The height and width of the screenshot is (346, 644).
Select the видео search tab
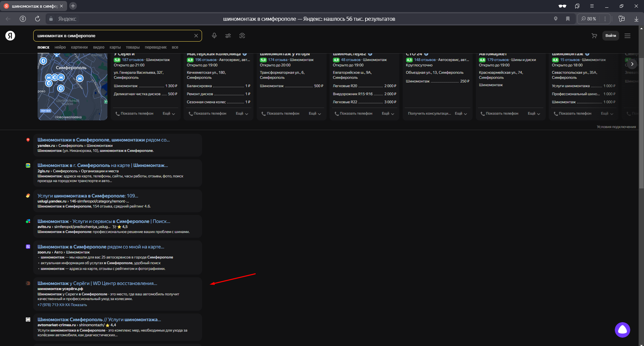coord(99,47)
